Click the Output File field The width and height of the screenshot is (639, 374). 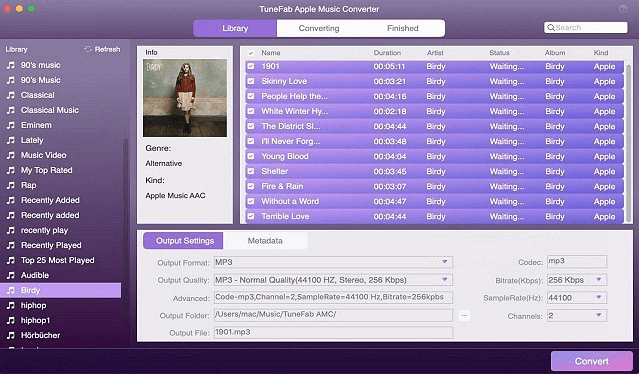(x=333, y=332)
